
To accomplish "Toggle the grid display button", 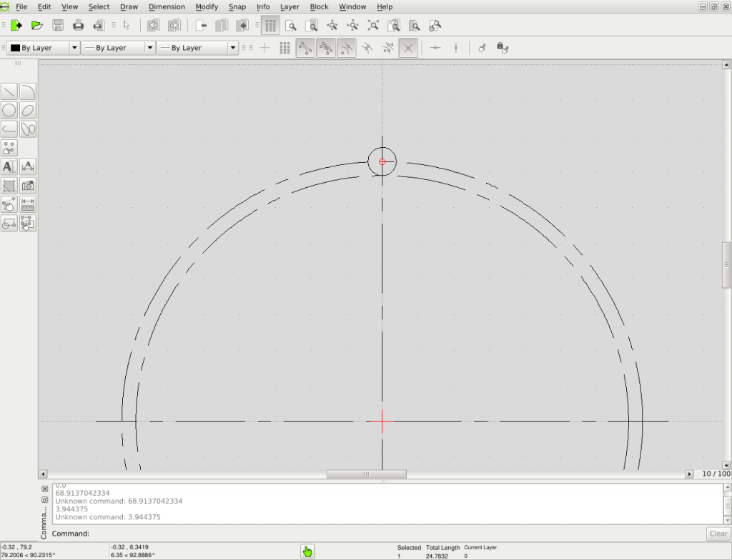I will pyautogui.click(x=270, y=25).
